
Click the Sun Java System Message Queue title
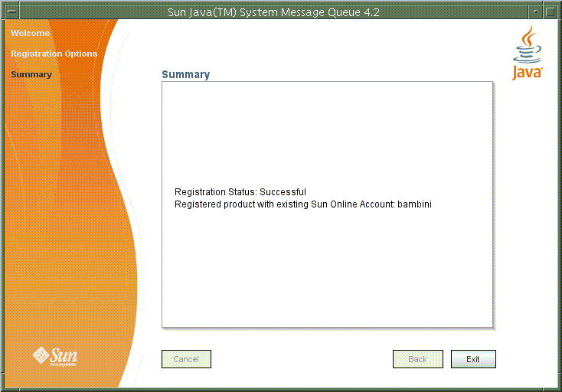(273, 12)
